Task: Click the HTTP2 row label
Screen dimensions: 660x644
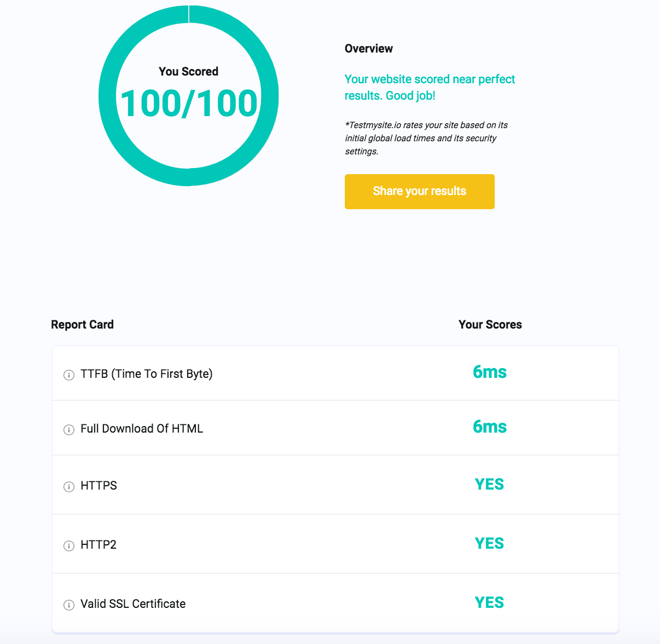Action: pos(99,545)
